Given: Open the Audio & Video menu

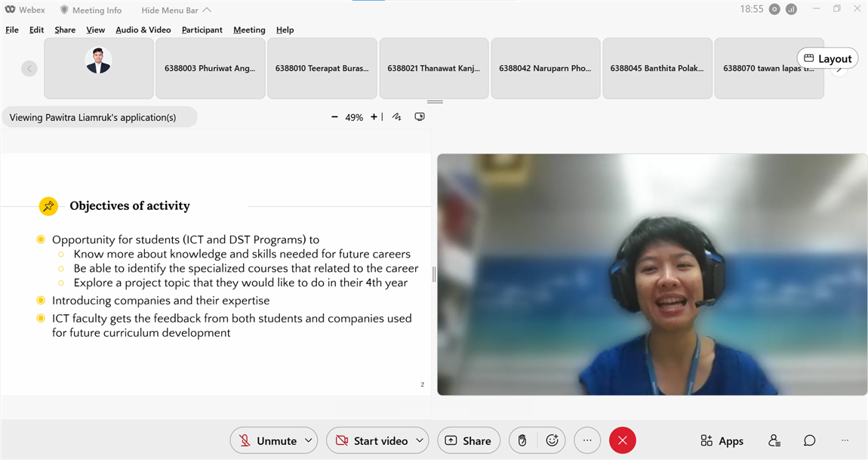Looking at the screenshot, I should pyautogui.click(x=143, y=29).
